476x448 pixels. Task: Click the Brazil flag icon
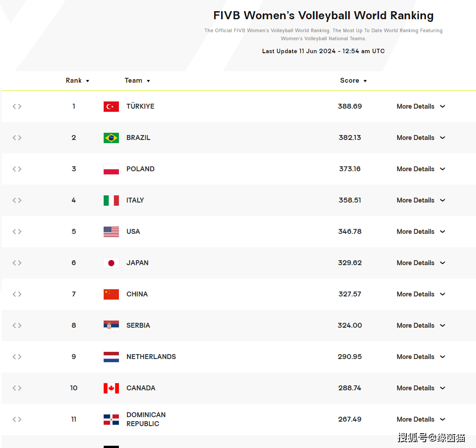click(x=111, y=138)
